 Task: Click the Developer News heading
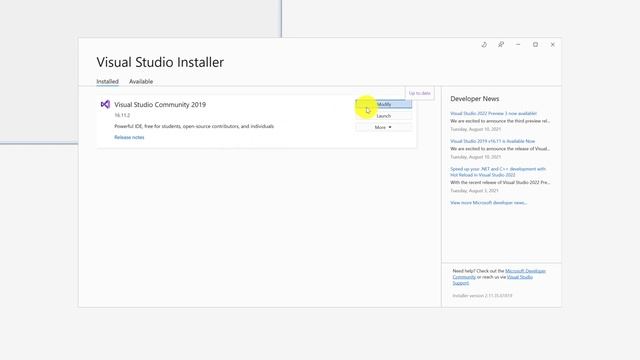475,99
